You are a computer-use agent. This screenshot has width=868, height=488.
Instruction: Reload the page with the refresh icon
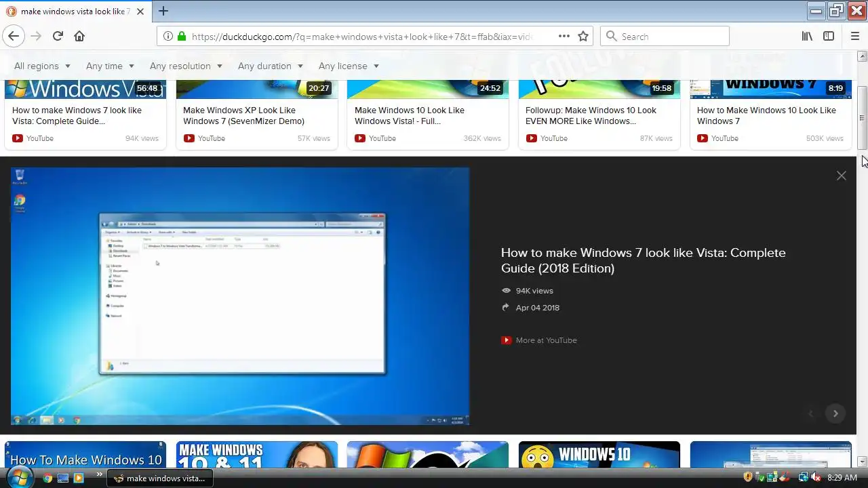(x=58, y=36)
